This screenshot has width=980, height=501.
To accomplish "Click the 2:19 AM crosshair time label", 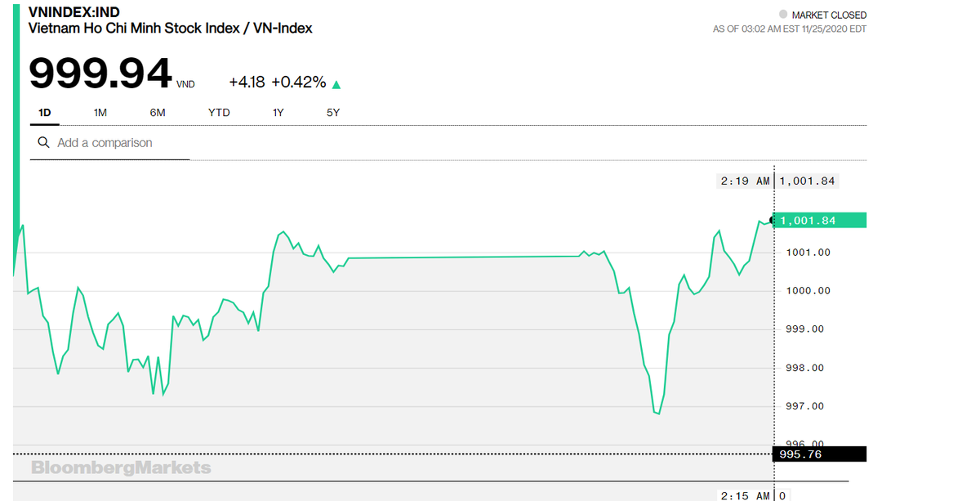I will (745, 181).
